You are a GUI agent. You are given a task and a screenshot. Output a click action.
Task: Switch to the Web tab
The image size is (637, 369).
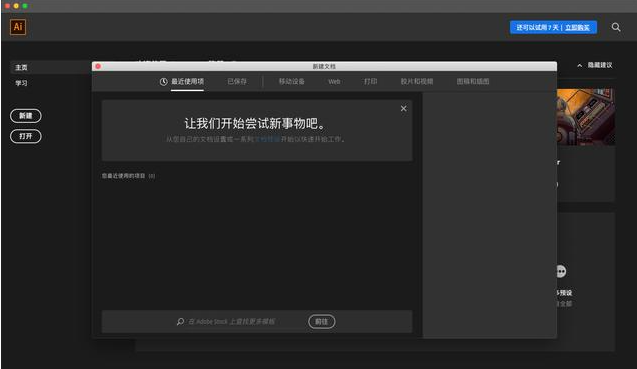click(x=334, y=82)
